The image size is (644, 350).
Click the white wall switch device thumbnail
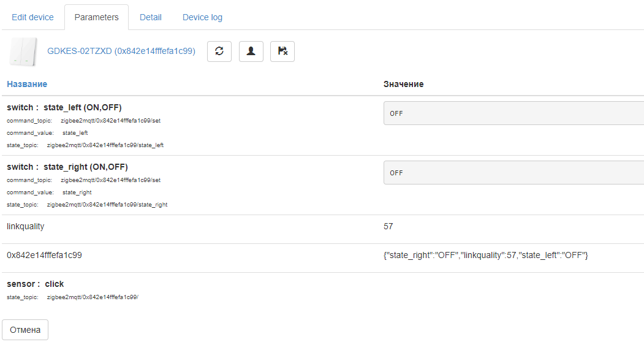[23, 51]
